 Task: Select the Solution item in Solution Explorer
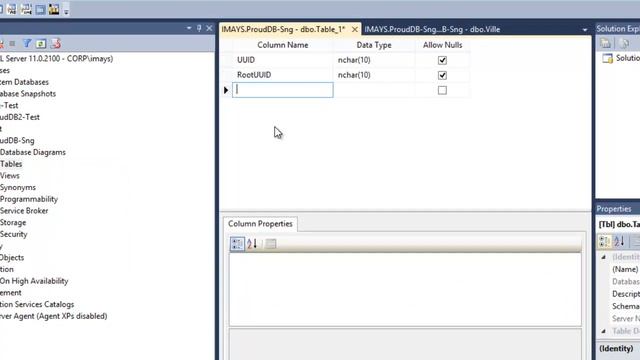point(622,58)
